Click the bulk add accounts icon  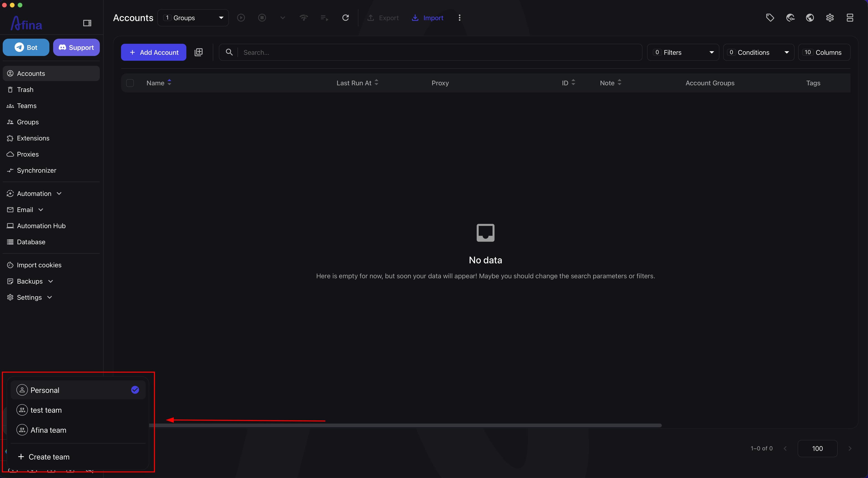pos(198,52)
